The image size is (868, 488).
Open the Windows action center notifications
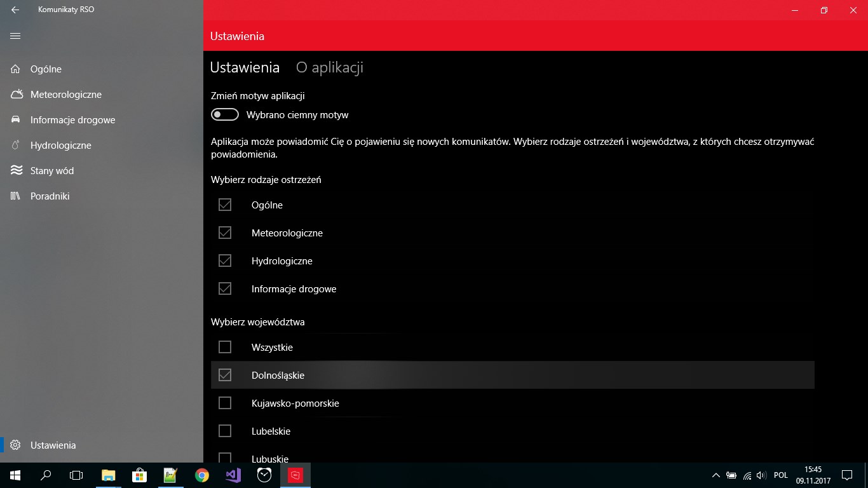[846, 475]
